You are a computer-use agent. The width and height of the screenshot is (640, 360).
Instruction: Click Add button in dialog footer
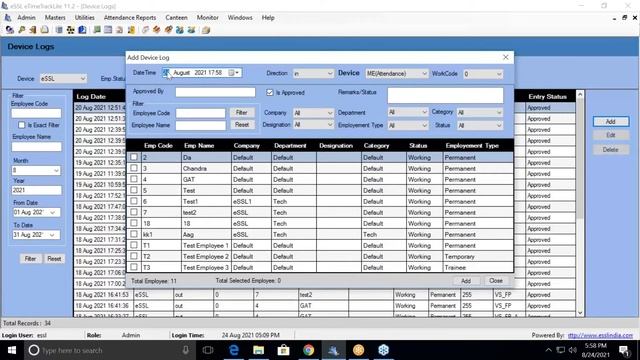tap(466, 281)
